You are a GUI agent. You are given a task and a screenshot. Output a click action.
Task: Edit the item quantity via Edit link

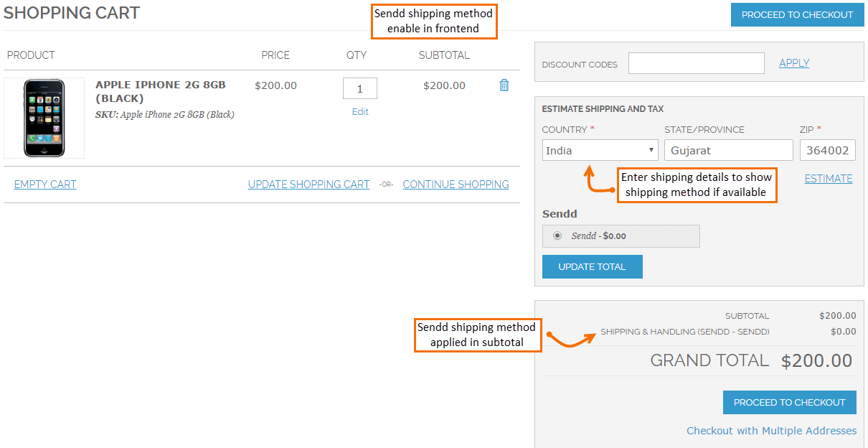point(360,112)
